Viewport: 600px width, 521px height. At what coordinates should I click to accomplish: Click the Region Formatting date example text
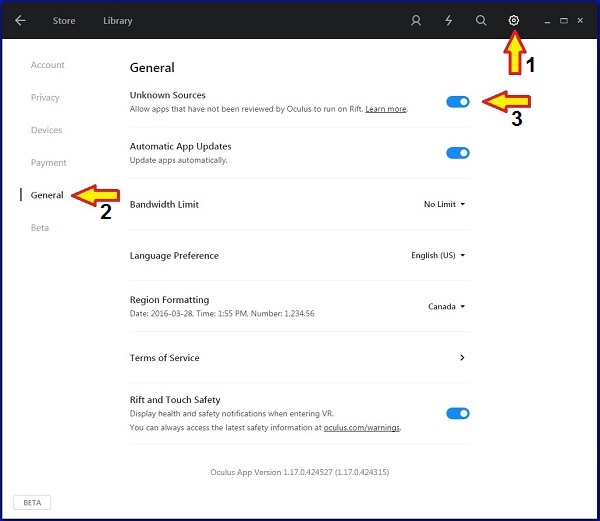click(x=222, y=314)
